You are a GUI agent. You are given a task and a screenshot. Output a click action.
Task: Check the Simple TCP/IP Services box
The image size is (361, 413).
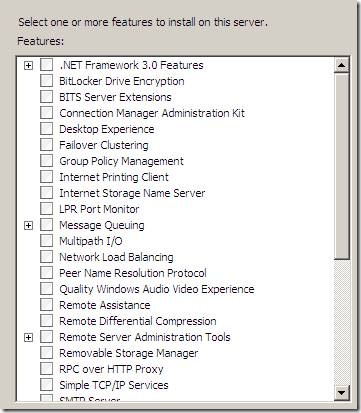46,385
